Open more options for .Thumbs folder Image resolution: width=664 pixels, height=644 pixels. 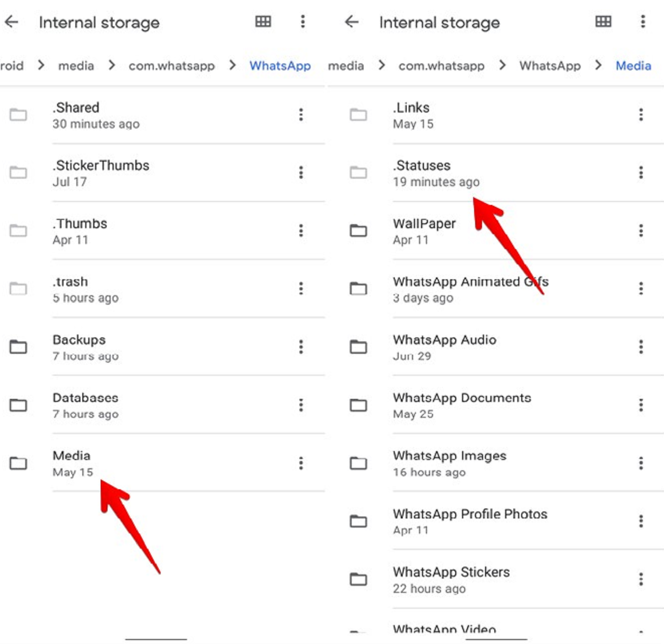[x=301, y=231]
